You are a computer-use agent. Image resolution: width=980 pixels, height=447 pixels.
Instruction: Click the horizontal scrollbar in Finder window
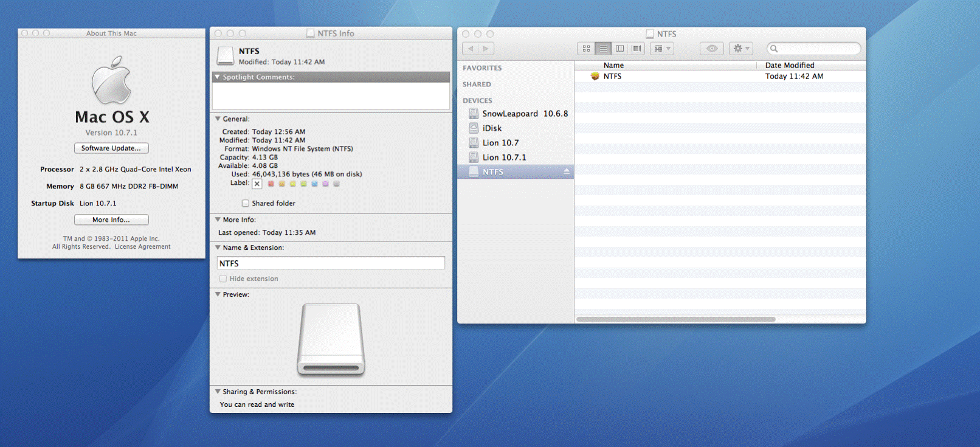(x=675, y=319)
